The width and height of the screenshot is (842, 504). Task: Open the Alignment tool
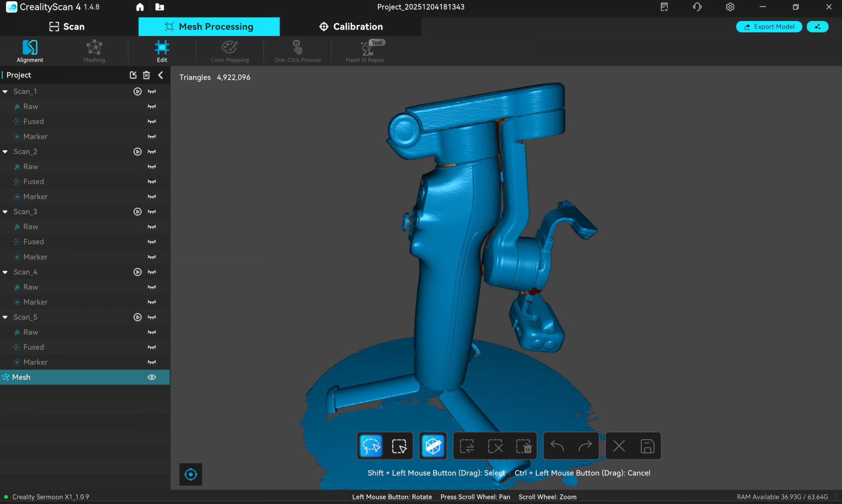coord(30,51)
